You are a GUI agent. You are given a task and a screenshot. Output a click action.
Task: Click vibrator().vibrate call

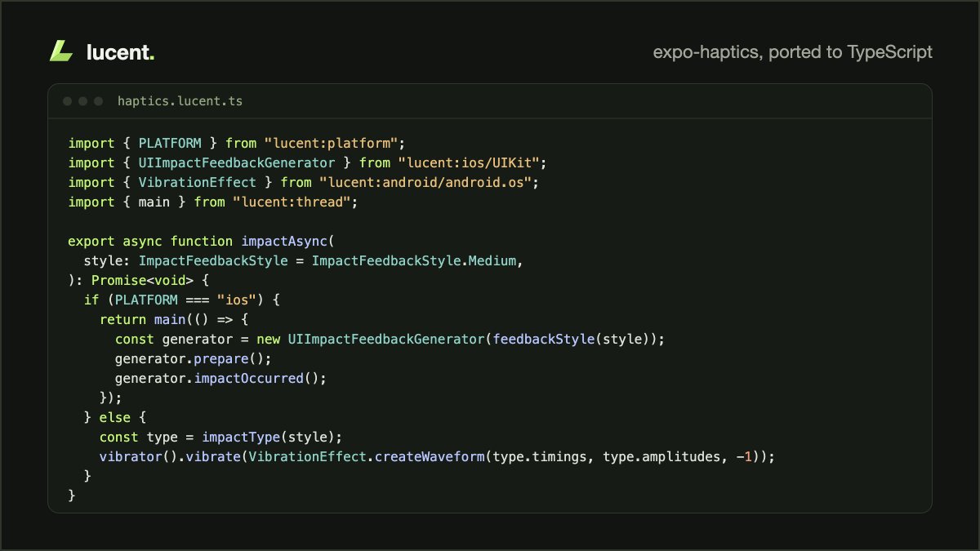point(170,456)
